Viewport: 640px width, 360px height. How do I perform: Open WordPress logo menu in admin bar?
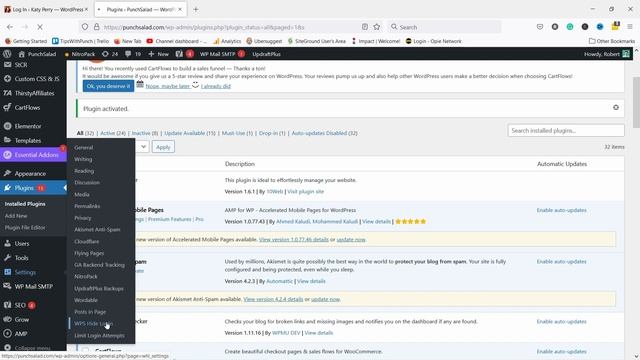coord(7,54)
